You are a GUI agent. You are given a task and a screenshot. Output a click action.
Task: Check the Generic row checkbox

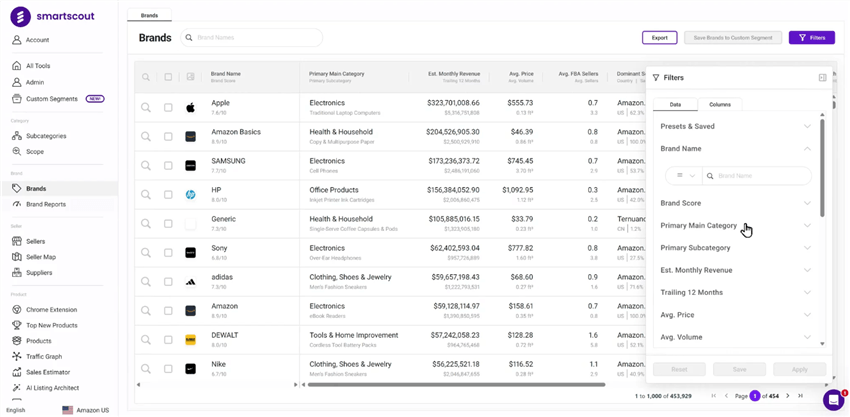tap(168, 223)
